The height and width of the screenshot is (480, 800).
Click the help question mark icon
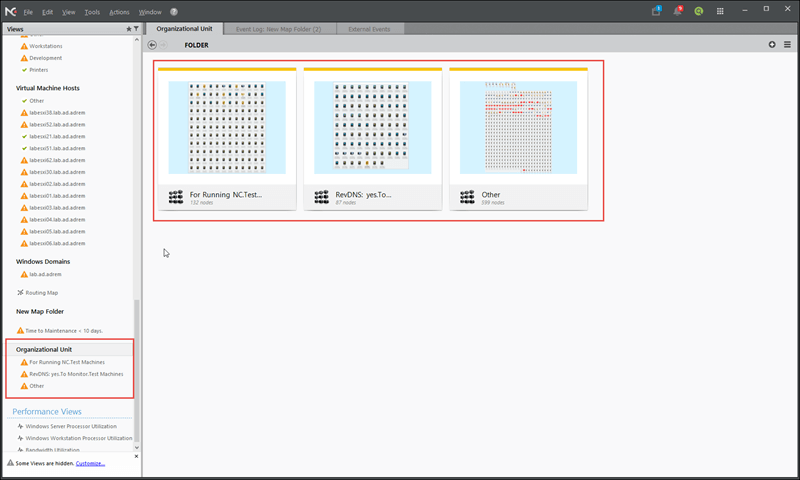(x=174, y=12)
